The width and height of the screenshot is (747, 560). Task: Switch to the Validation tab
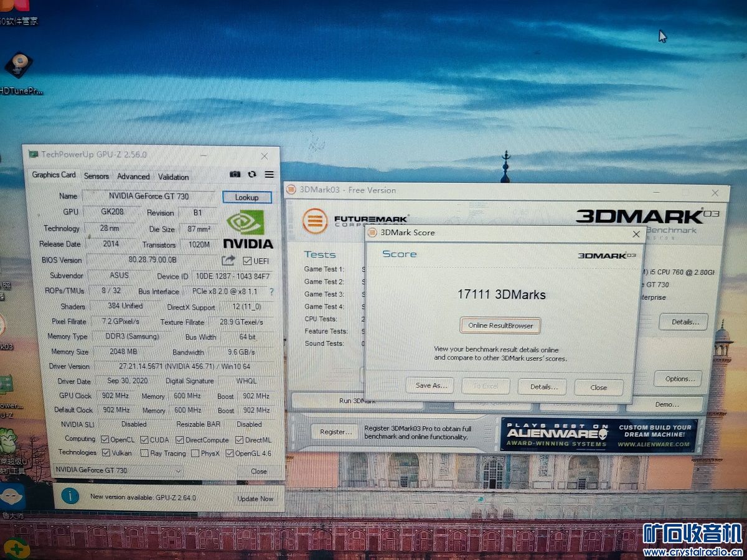173,177
